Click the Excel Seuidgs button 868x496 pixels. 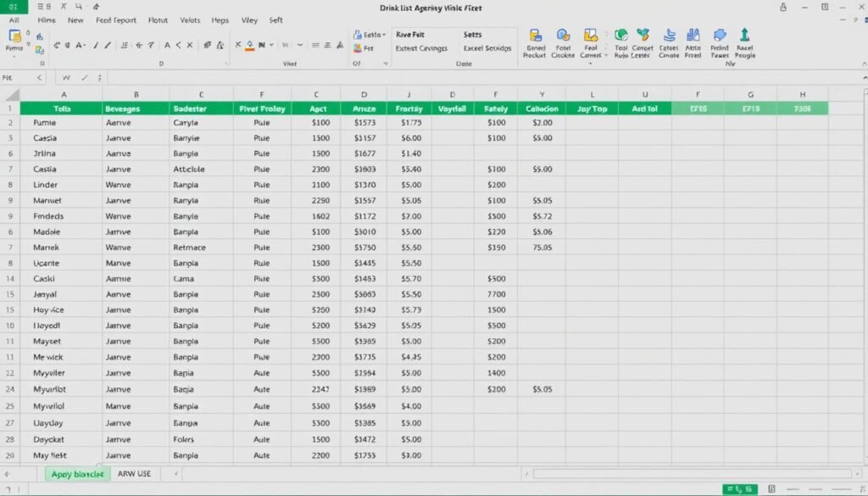point(487,48)
